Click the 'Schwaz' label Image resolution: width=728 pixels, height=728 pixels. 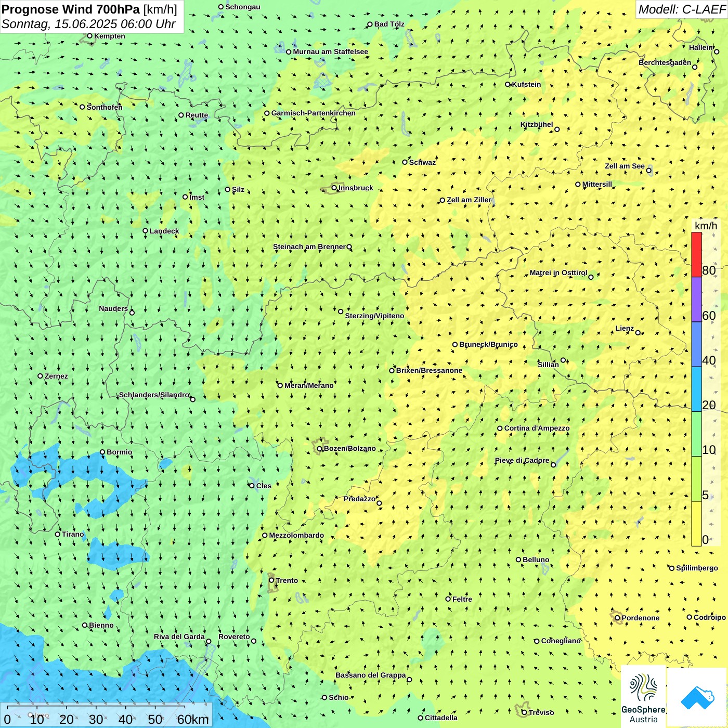point(423,162)
